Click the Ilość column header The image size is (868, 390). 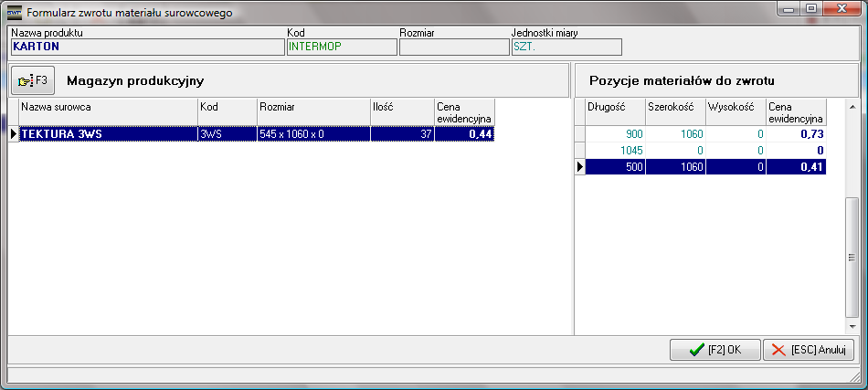(x=401, y=111)
